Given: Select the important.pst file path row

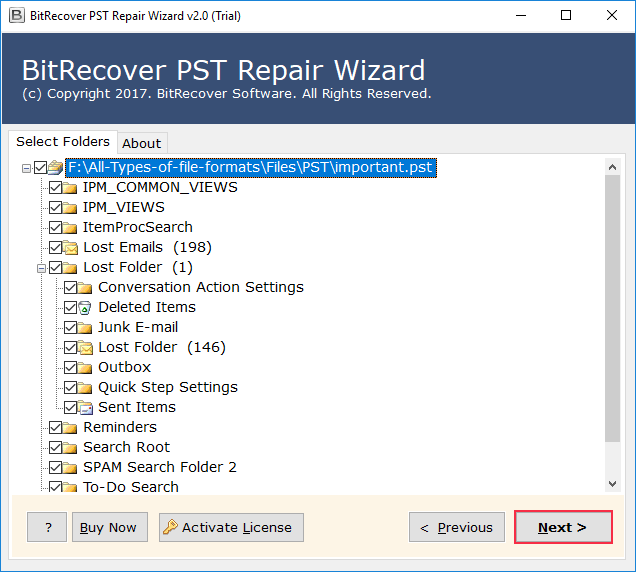Looking at the screenshot, I should [x=251, y=168].
